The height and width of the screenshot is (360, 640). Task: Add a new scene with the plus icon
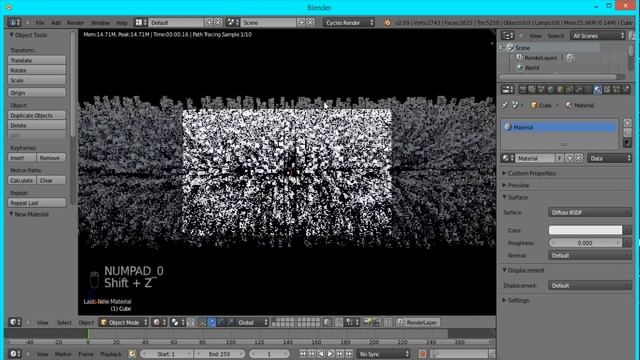[x=302, y=22]
